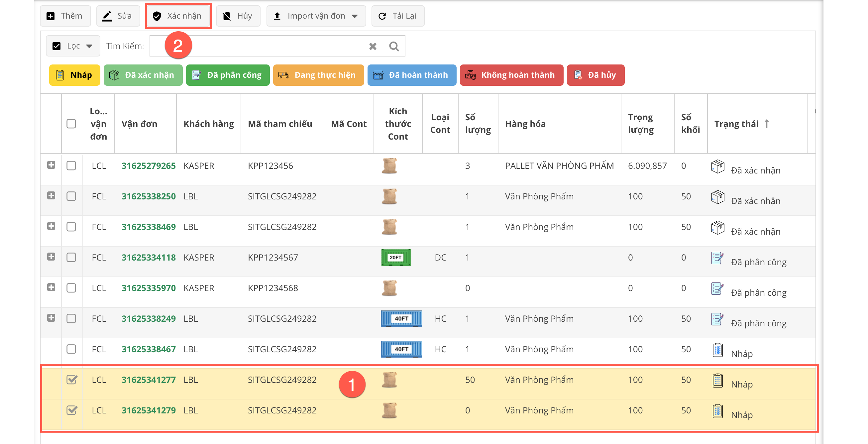868x444 pixels.
Task: Click the Tải Lại reload button
Action: coord(397,16)
